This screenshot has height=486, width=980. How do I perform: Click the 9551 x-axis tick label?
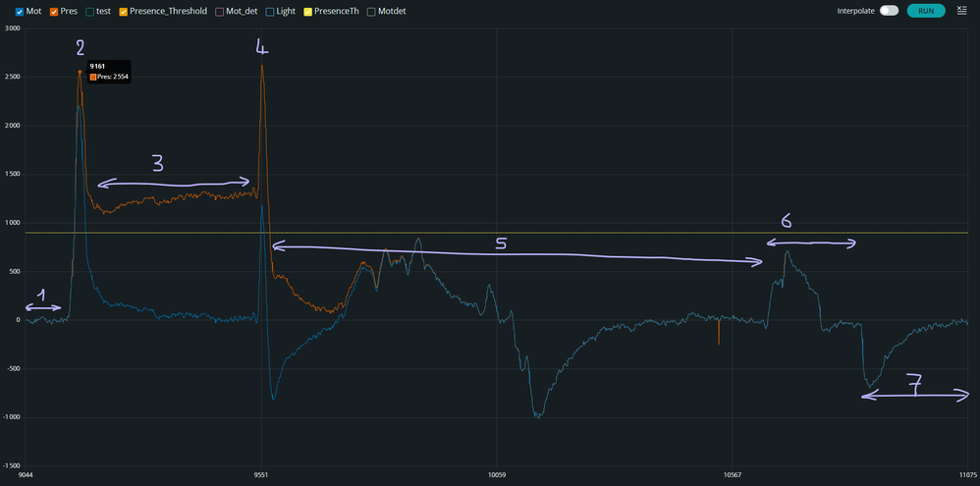click(261, 475)
